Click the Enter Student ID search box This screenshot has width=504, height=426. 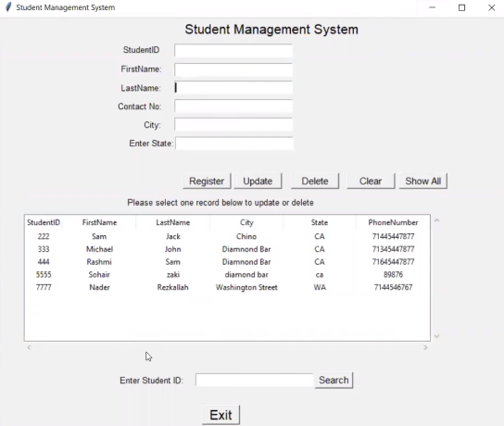[x=254, y=381]
